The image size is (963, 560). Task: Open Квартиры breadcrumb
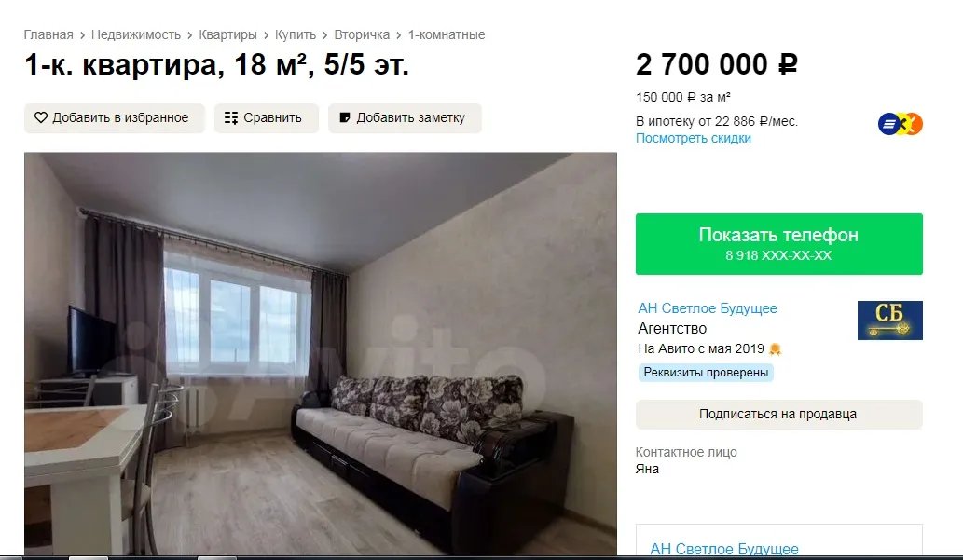pyautogui.click(x=227, y=35)
